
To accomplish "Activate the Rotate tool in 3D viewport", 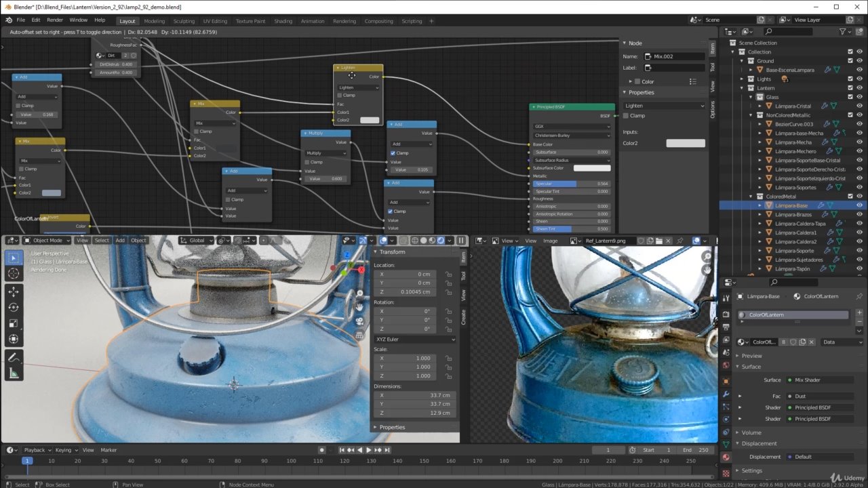I will click(x=14, y=307).
